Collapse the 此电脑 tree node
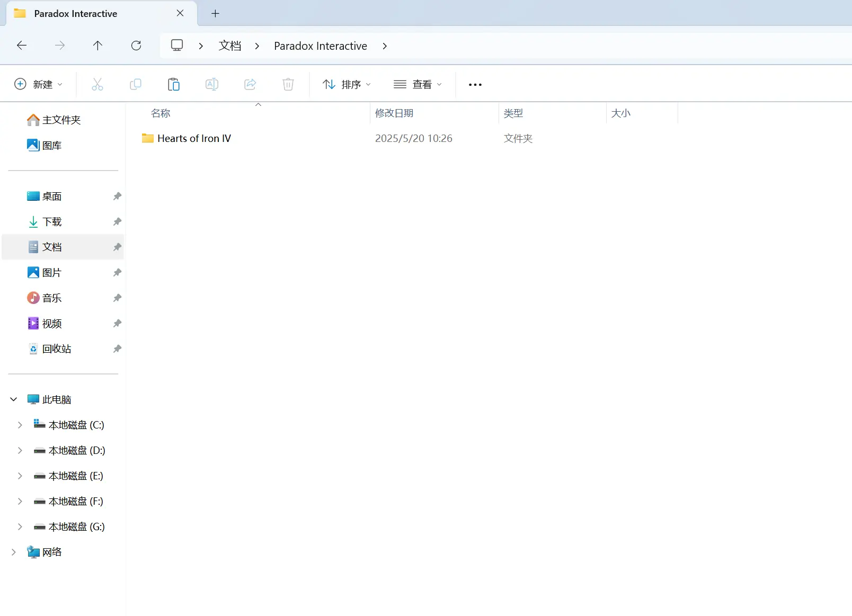 pyautogui.click(x=14, y=399)
